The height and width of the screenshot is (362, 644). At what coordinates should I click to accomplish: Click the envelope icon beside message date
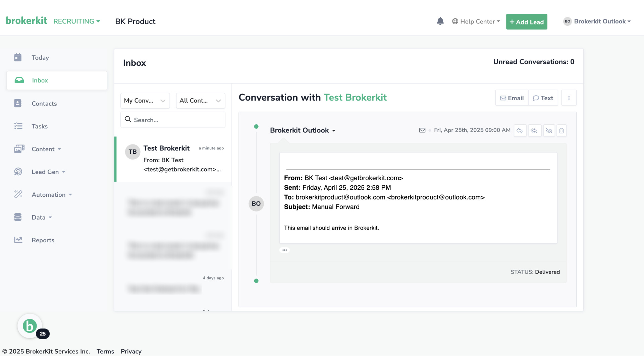tap(422, 130)
